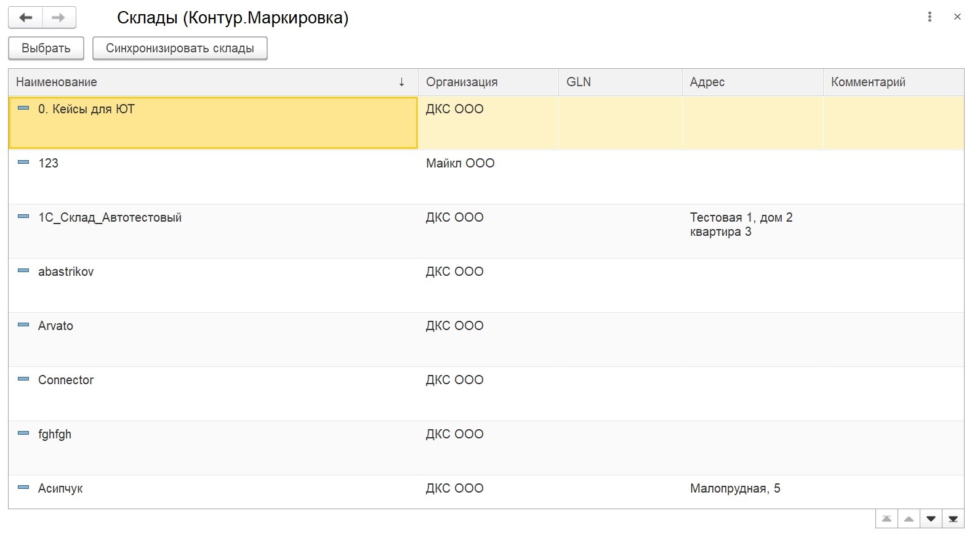The width and height of the screenshot is (980, 540).
Task: Select the row 'Connector'
Action: coord(486,393)
